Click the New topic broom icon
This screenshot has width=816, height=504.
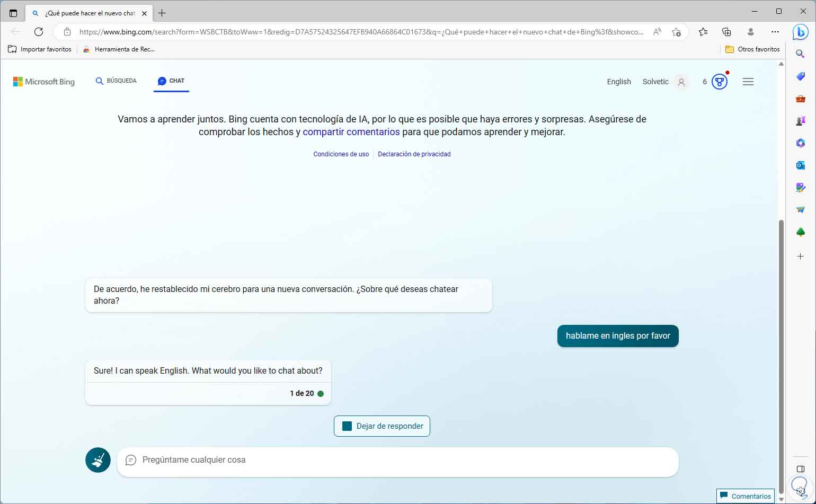[98, 460]
